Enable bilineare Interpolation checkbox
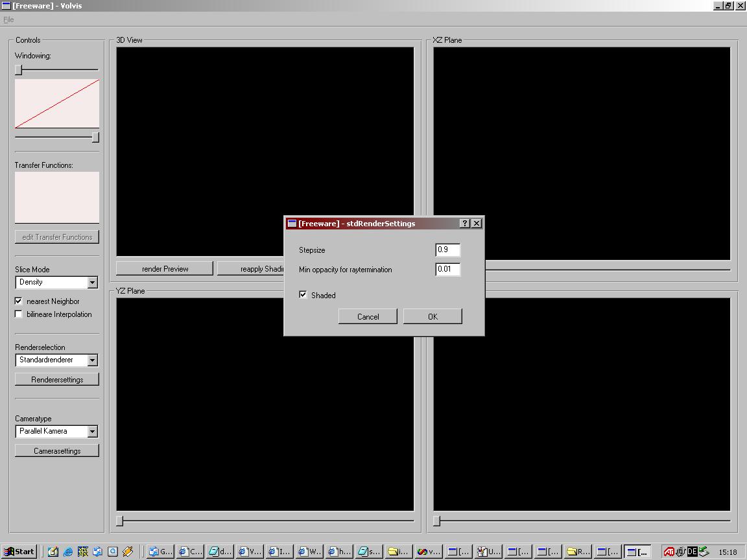 pos(19,314)
